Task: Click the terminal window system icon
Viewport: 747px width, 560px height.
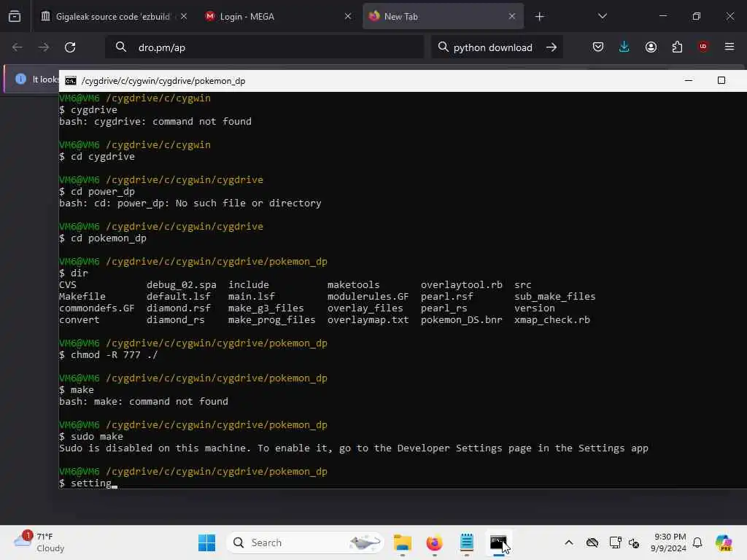Action: pos(71,81)
